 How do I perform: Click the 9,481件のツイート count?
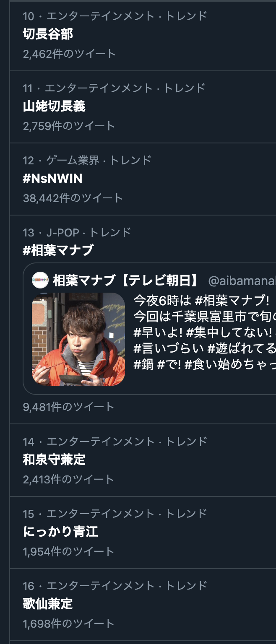(x=69, y=407)
